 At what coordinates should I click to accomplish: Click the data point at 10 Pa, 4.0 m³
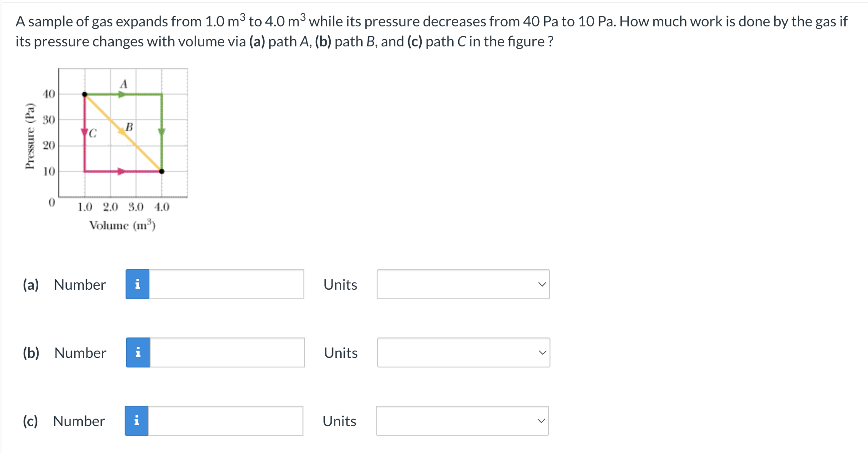(x=161, y=171)
